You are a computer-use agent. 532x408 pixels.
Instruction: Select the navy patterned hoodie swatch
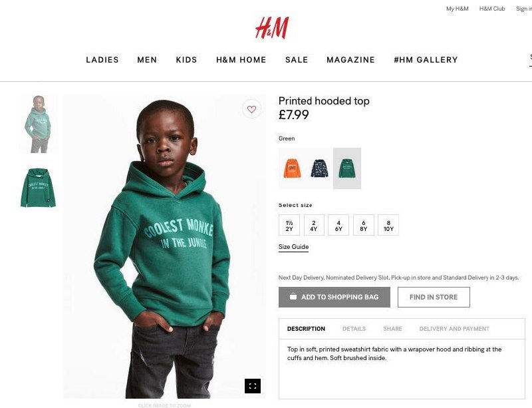(x=319, y=168)
